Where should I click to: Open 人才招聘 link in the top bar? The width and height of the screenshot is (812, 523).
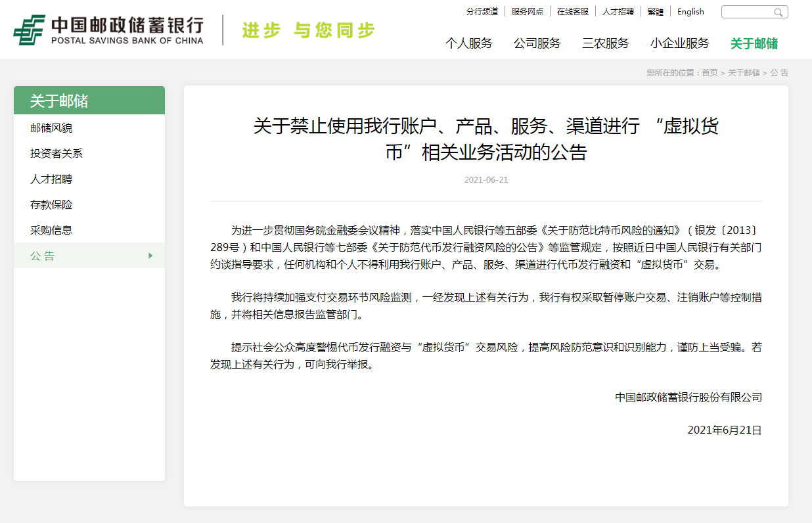tap(618, 12)
